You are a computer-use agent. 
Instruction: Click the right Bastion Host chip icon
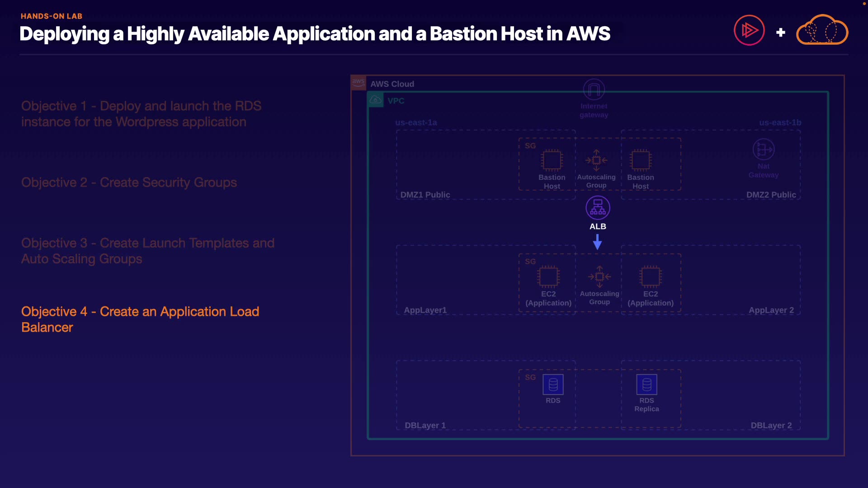coord(640,160)
